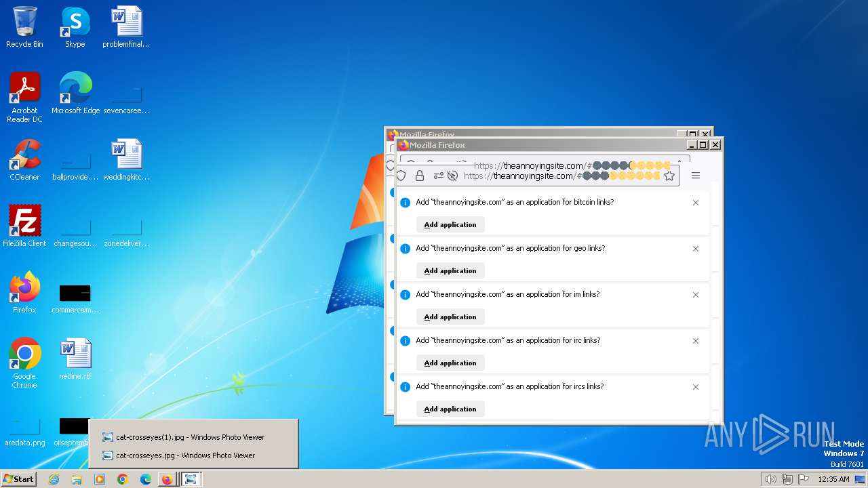Click the theannoyingsite.com URL in front address bar
Viewport: 868px width, 488px height.
click(x=561, y=176)
